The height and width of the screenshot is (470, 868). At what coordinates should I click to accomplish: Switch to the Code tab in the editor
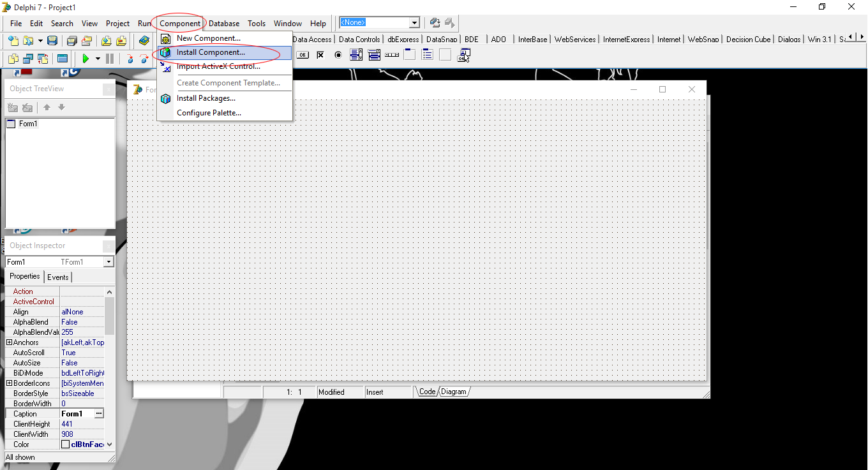coord(427,392)
